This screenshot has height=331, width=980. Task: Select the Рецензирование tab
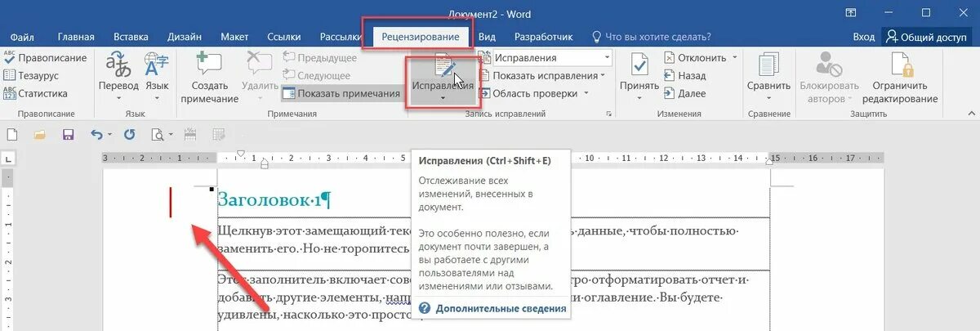(421, 37)
